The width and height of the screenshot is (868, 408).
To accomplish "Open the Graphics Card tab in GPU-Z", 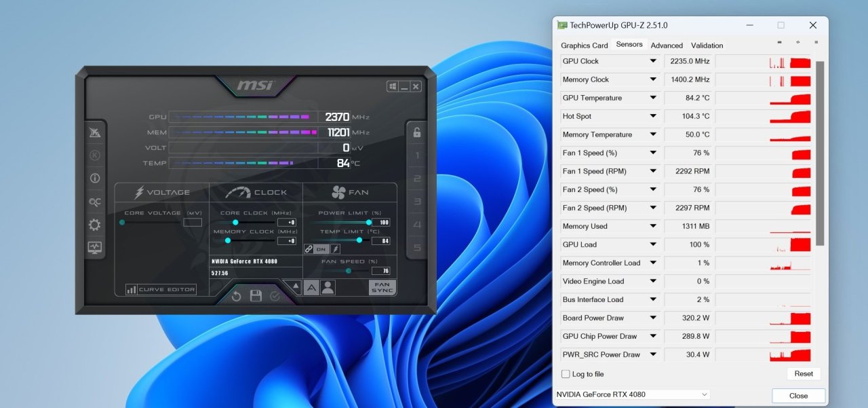I will coord(584,45).
